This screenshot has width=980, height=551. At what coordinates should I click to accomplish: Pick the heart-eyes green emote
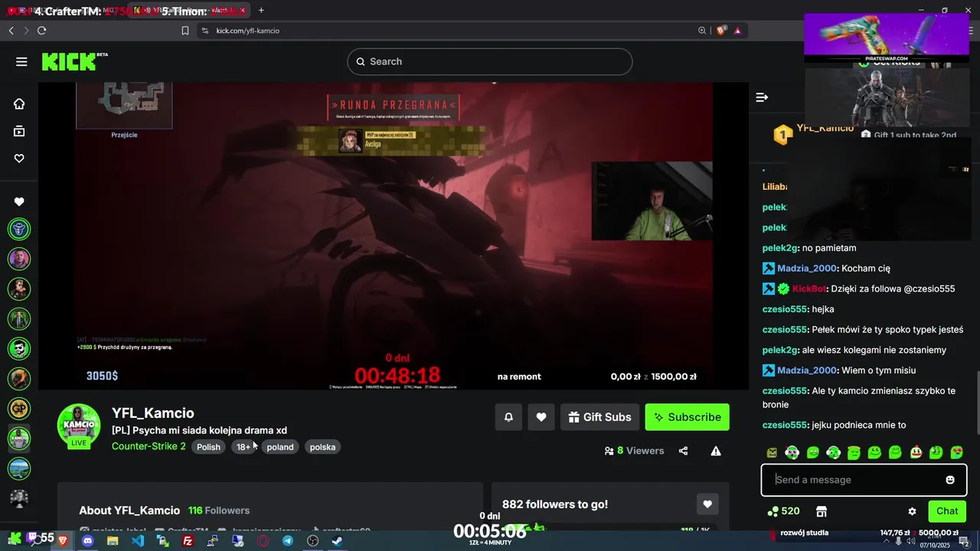click(x=956, y=453)
